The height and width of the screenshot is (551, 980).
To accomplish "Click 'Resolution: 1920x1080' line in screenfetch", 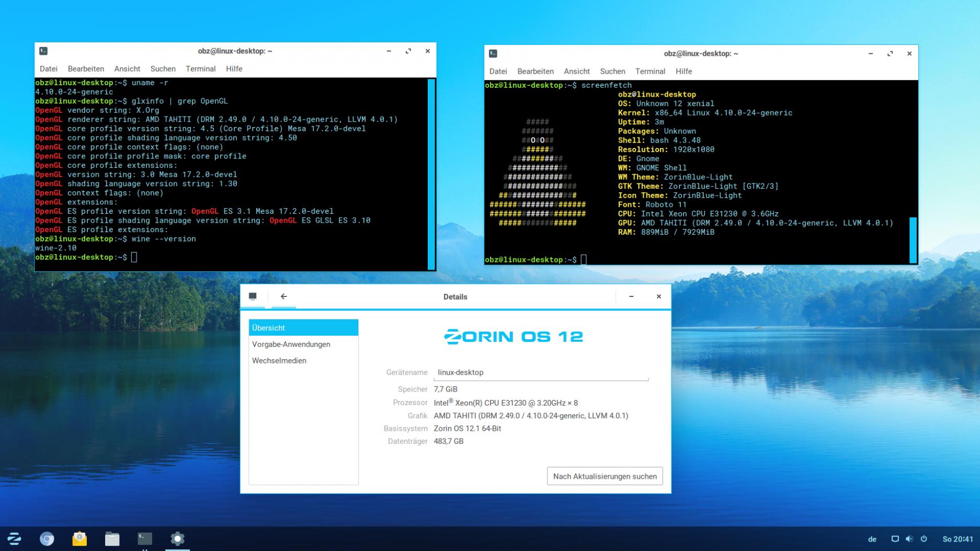I will coord(666,150).
